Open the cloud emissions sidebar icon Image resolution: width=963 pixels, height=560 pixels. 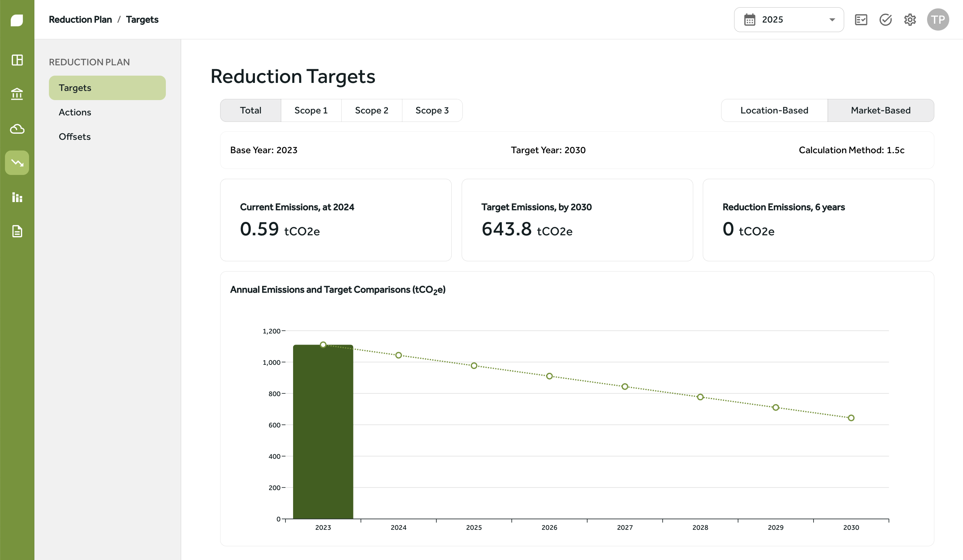point(17,129)
